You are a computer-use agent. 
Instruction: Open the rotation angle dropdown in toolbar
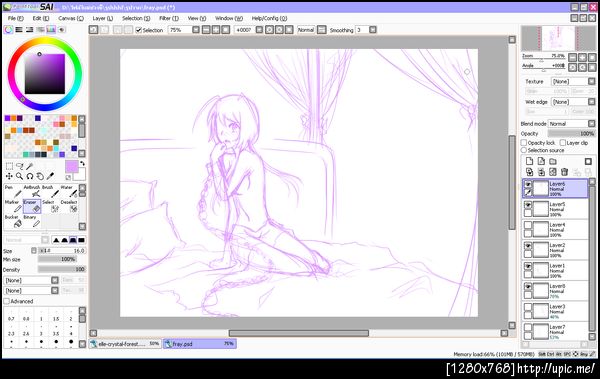coord(259,29)
